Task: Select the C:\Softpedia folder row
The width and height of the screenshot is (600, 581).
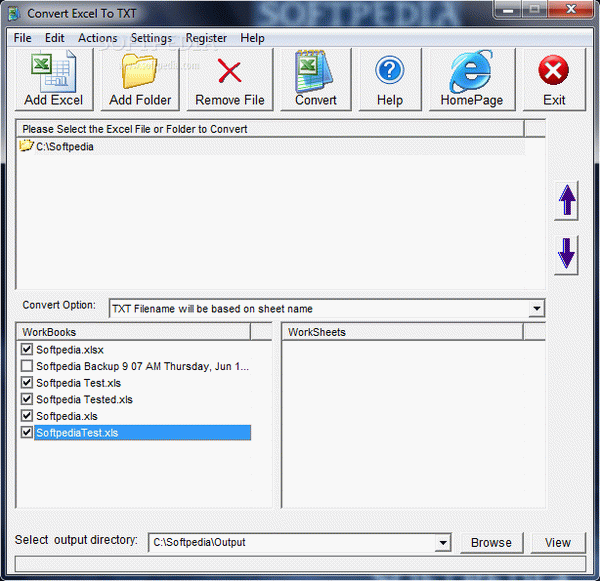Action: pyautogui.click(x=271, y=146)
